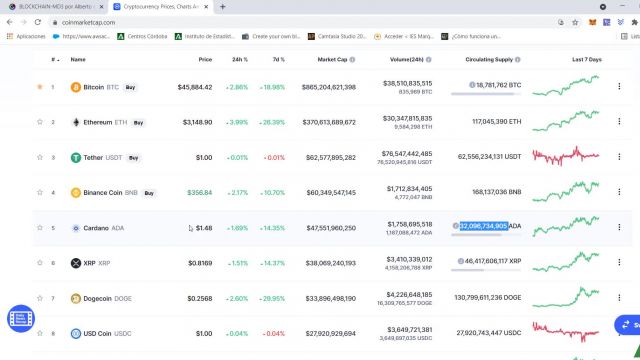The image size is (640, 360).
Task: Star Tether for the watchlist
Action: click(40, 157)
